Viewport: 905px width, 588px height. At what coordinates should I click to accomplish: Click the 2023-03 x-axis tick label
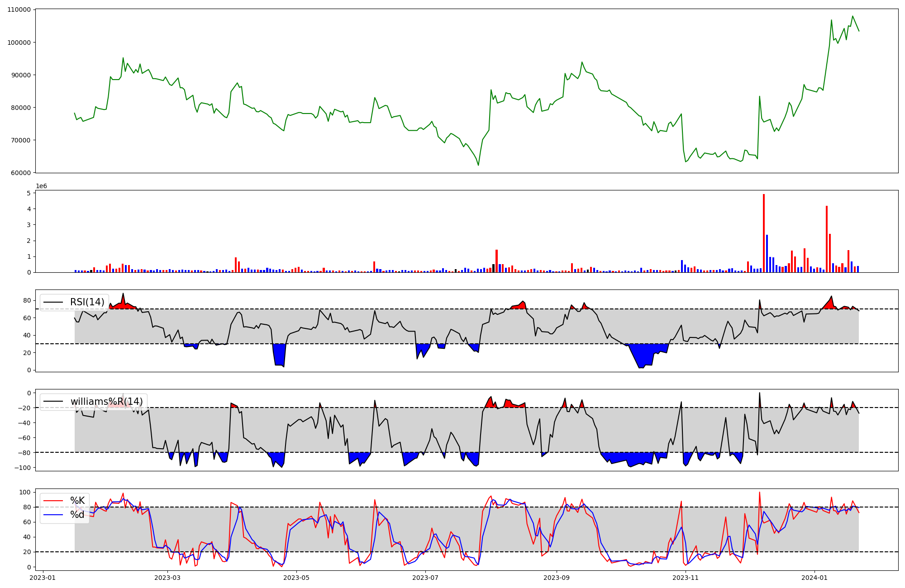point(167,578)
